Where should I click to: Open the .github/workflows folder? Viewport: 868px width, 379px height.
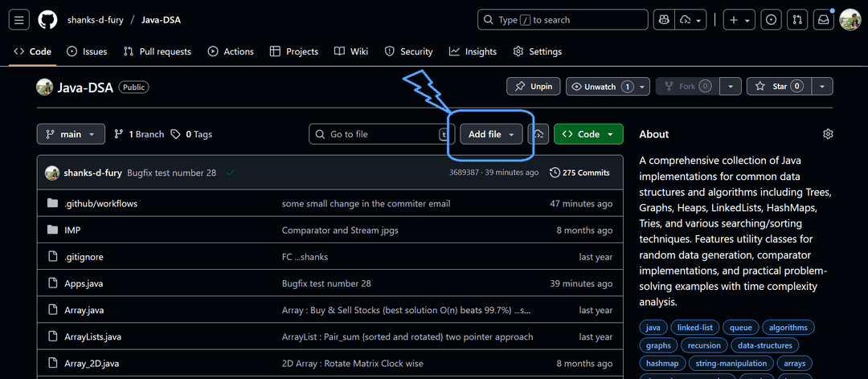pyautogui.click(x=100, y=204)
